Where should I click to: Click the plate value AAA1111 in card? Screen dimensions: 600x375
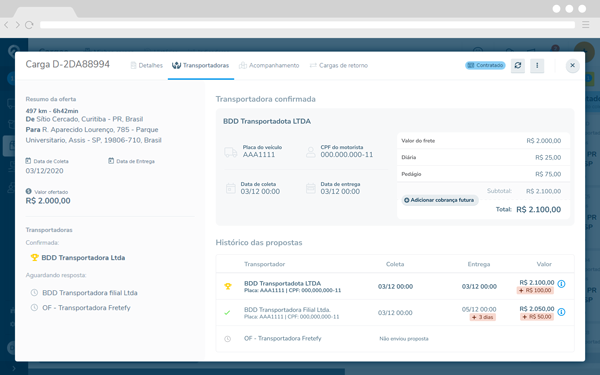pos(259,155)
